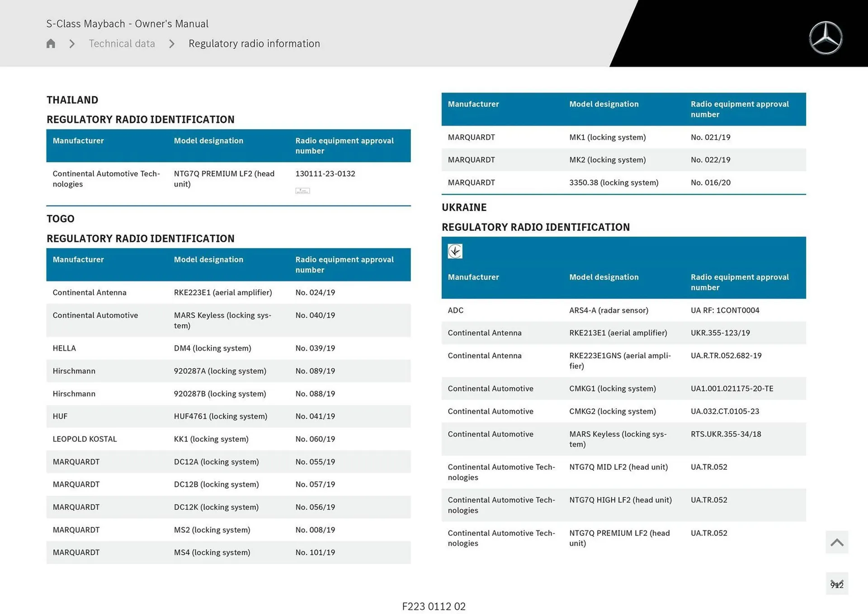Click breadcrumb chevron after Technical data
Screen dimensions: 868x614
(172, 44)
